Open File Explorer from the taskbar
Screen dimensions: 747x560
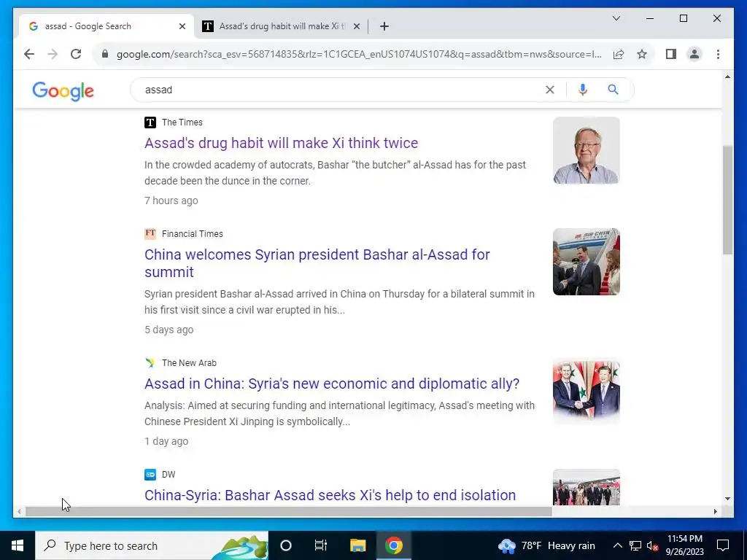[357, 545]
